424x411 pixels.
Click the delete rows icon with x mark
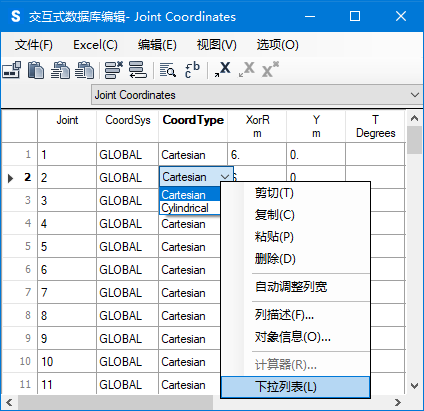click(113, 70)
